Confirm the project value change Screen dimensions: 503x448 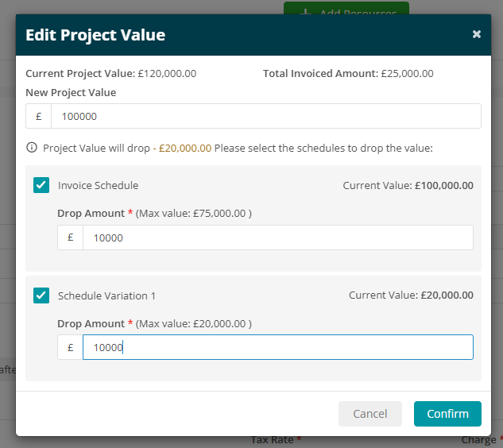tap(447, 414)
